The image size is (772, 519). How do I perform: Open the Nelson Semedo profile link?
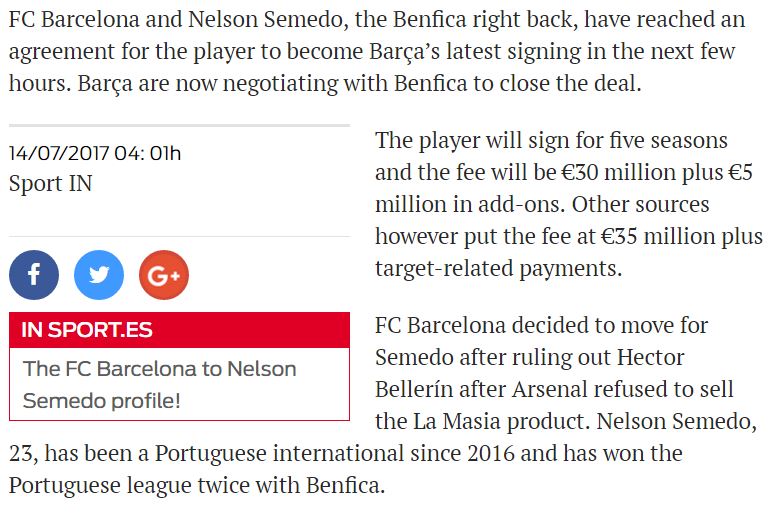[160, 385]
